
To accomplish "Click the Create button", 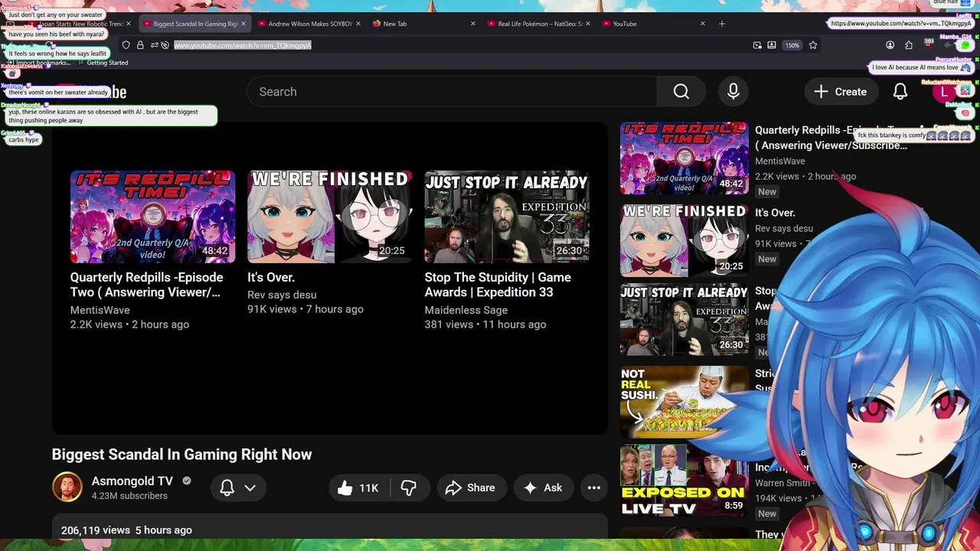I will click(840, 92).
